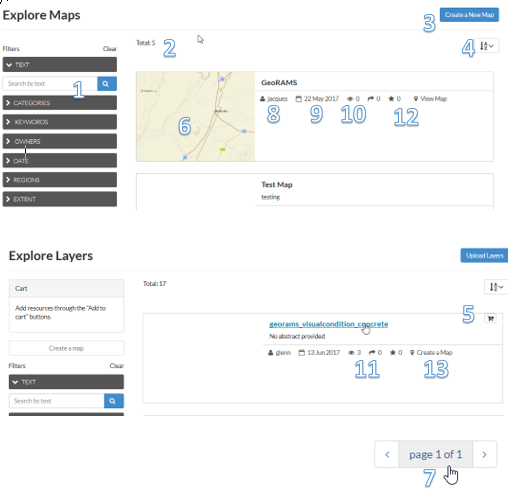Click the user icon next to Jacques
The width and height of the screenshot is (516, 500).
pos(262,99)
